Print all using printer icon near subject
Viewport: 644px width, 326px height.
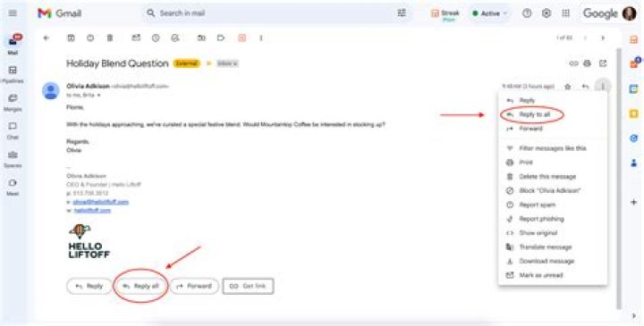point(588,63)
